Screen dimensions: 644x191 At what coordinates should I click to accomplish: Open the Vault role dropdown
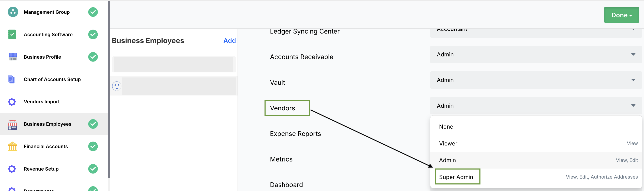[x=535, y=80]
